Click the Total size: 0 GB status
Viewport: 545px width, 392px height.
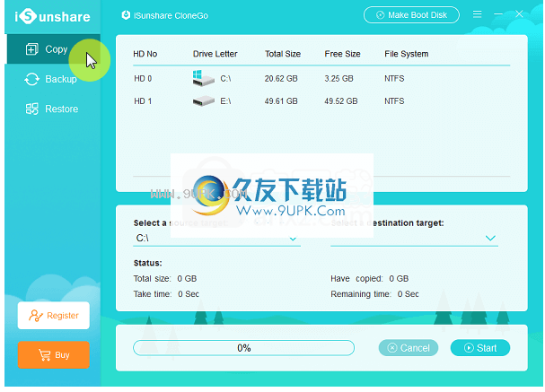click(x=165, y=278)
